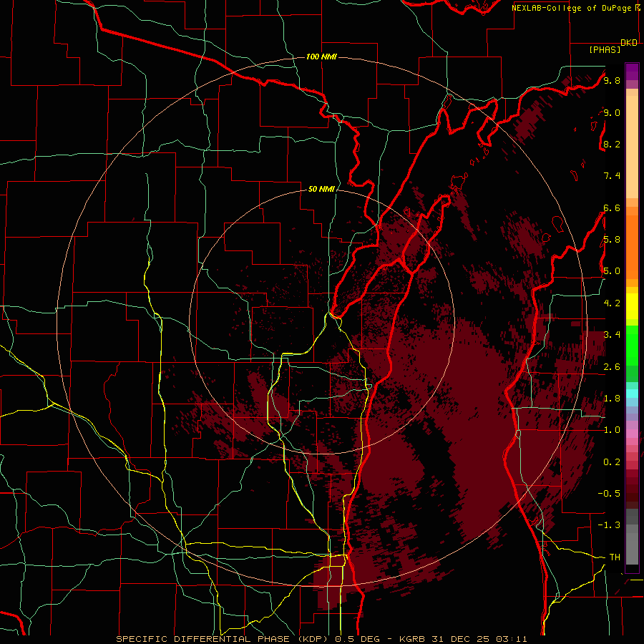Select the 6.6 legend value
644x644 pixels.
click(612, 208)
